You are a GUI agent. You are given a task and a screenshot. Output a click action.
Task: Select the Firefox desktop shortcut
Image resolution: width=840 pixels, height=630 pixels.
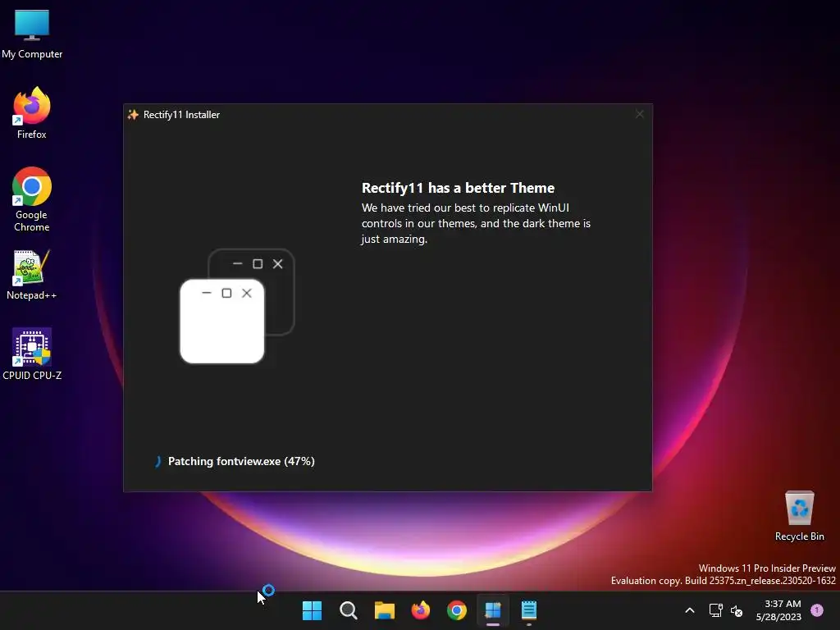[32, 113]
